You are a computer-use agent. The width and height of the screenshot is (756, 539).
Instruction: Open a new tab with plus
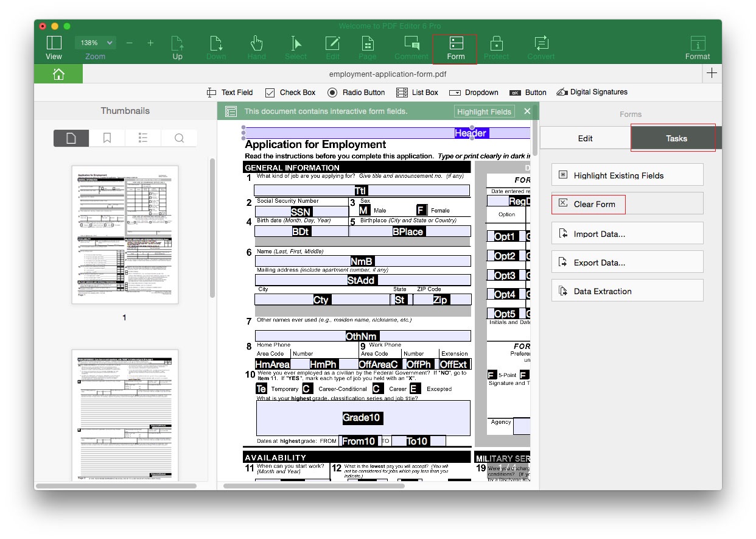click(x=712, y=74)
